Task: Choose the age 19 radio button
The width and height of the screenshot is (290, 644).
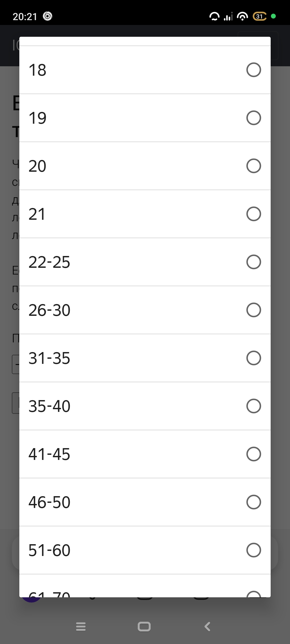Action: (x=253, y=118)
